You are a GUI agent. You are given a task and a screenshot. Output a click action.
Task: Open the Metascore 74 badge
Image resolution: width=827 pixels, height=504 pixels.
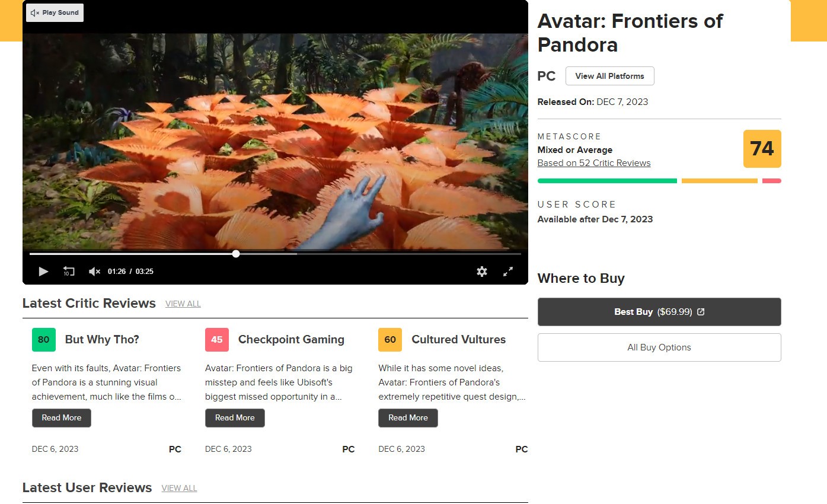(x=762, y=149)
